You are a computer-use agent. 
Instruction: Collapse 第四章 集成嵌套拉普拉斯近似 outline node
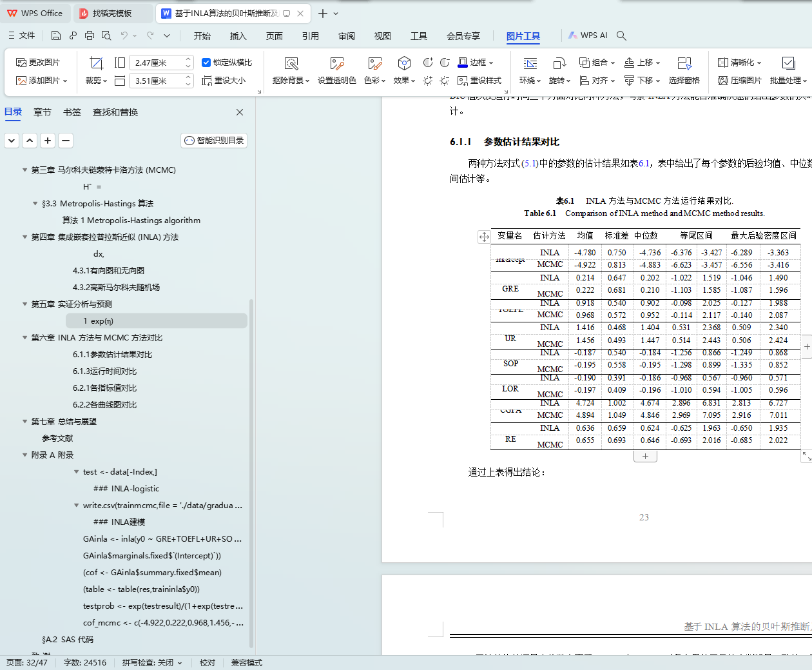point(25,237)
